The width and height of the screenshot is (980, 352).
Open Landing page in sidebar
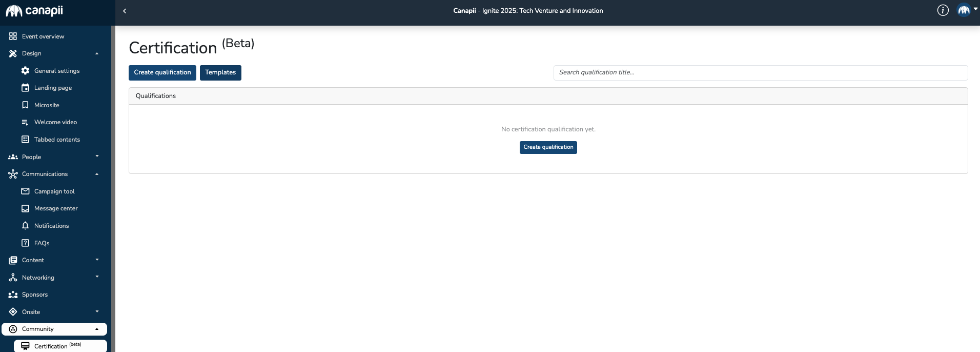click(x=53, y=88)
